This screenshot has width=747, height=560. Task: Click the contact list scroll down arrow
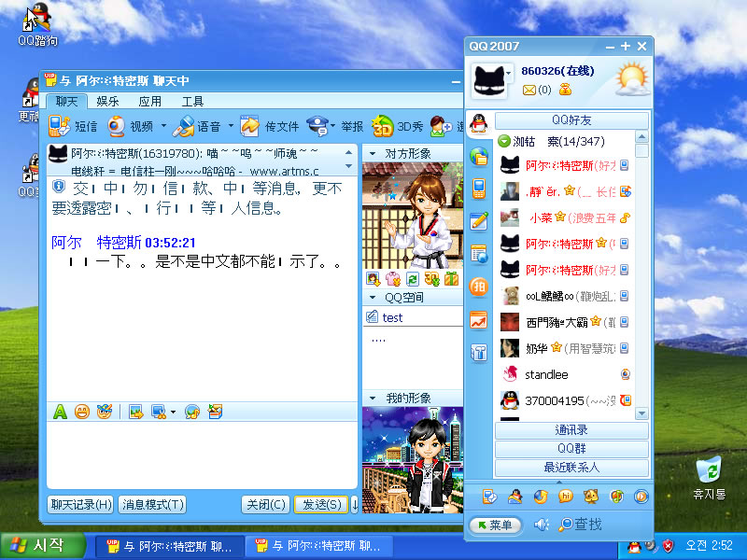pos(641,413)
